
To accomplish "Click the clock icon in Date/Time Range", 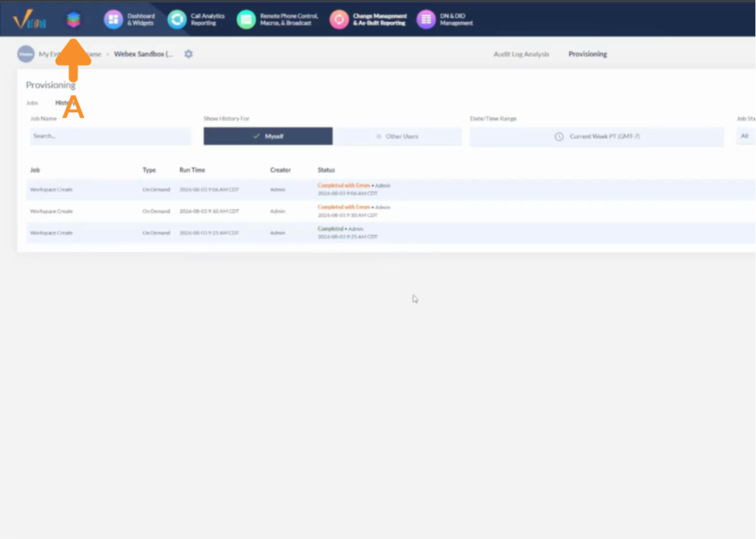I will pyautogui.click(x=559, y=137).
